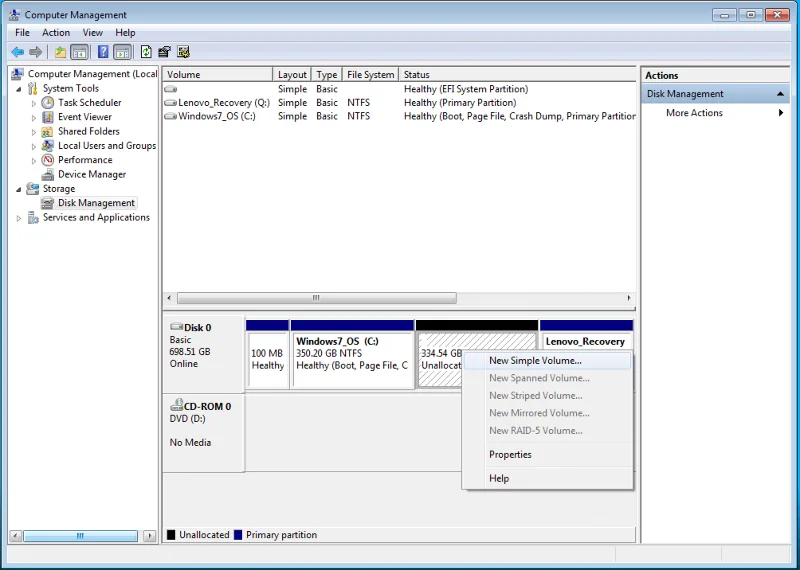Sort by the Status column header
The width and height of the screenshot is (800, 570).
[x=517, y=75]
